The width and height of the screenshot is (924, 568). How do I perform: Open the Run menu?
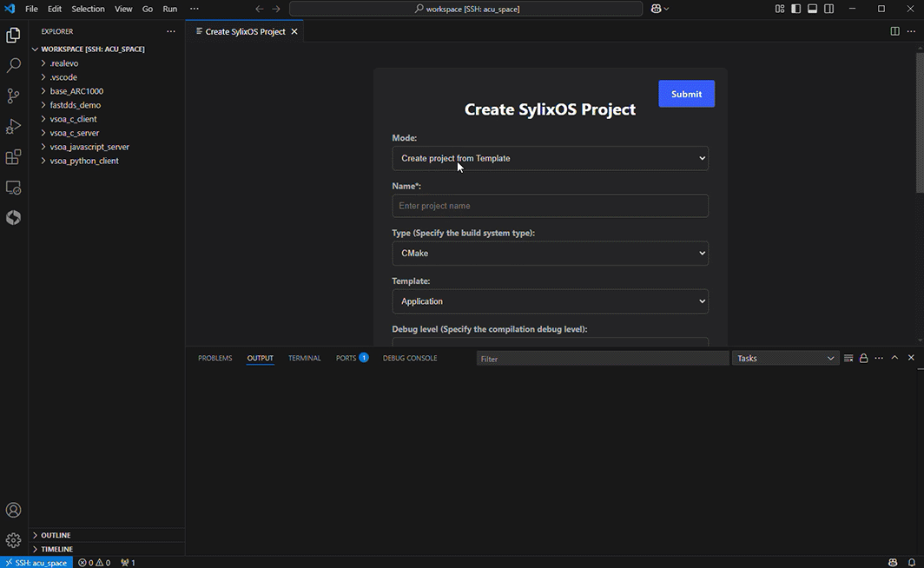(169, 9)
